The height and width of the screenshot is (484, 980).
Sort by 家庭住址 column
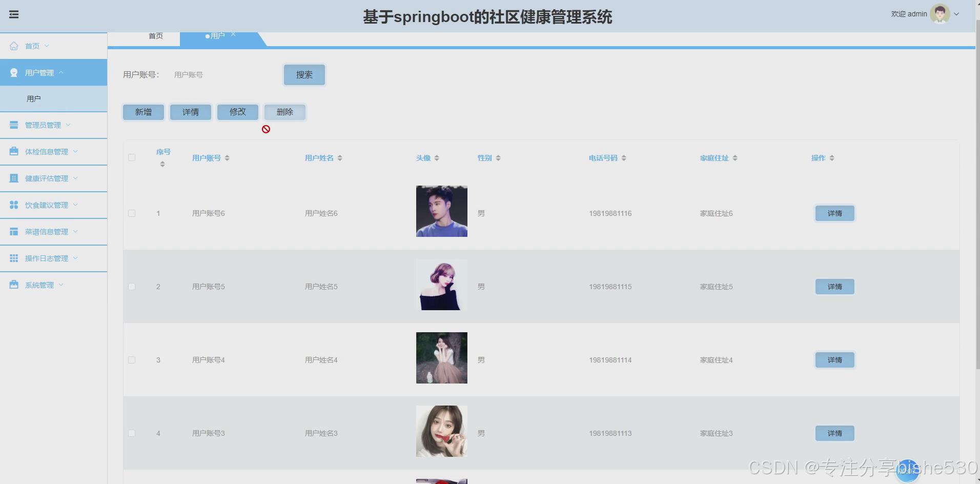pos(735,158)
